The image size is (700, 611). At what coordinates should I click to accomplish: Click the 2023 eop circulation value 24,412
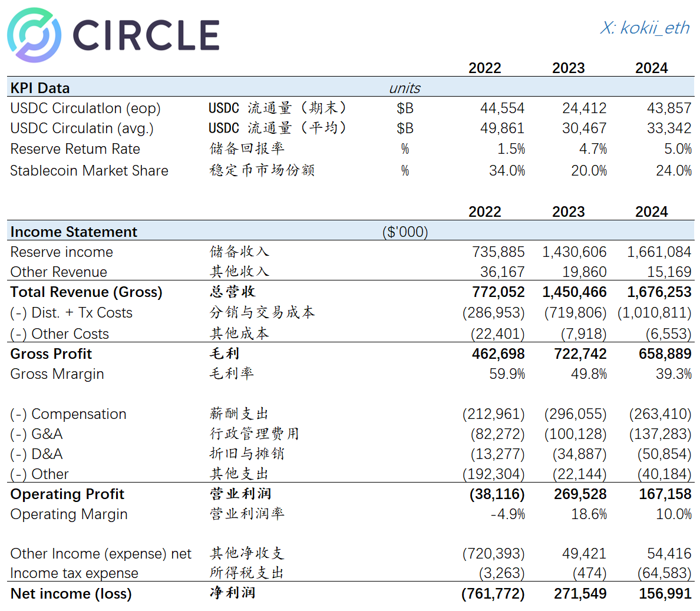click(584, 108)
